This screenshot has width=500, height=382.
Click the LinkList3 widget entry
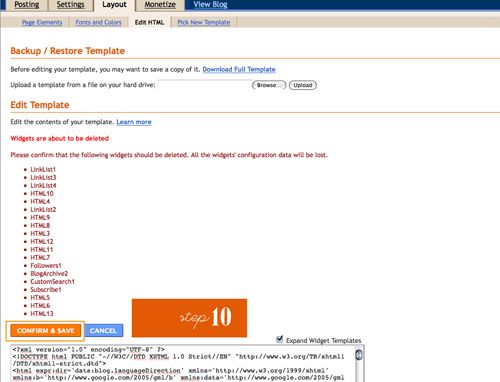(x=43, y=177)
